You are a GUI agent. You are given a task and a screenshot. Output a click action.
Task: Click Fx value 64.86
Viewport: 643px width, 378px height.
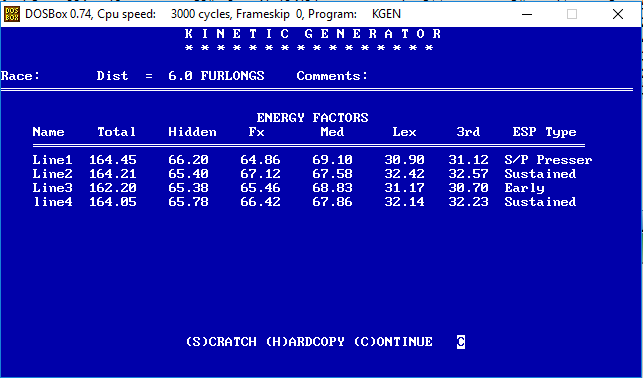coord(260,159)
